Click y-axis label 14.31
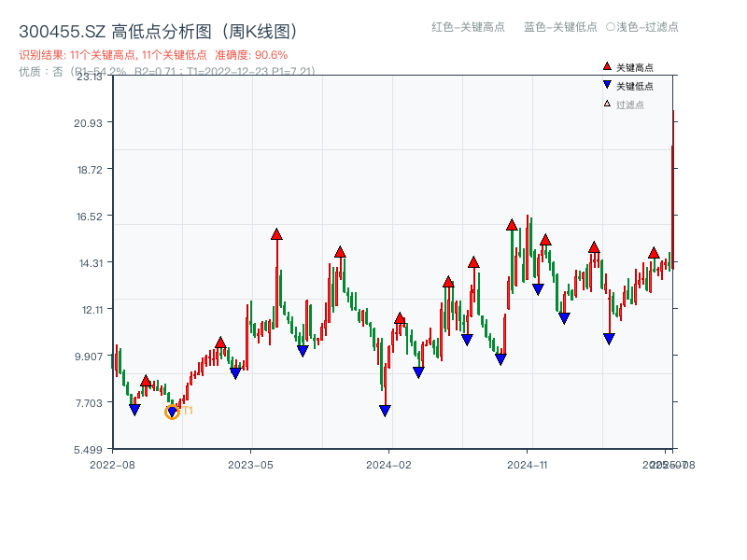 (91, 263)
